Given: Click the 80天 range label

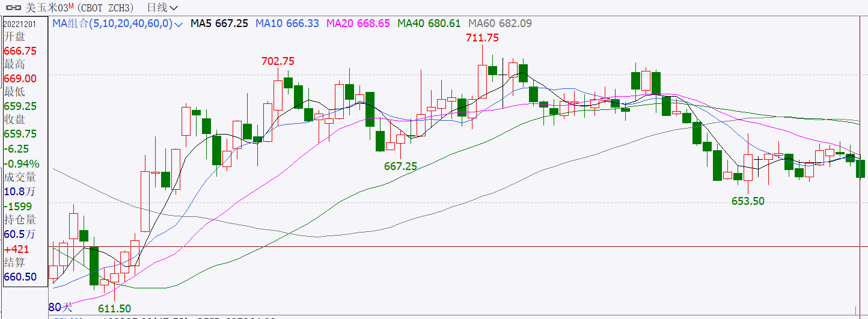Looking at the screenshot, I should coord(60,306).
